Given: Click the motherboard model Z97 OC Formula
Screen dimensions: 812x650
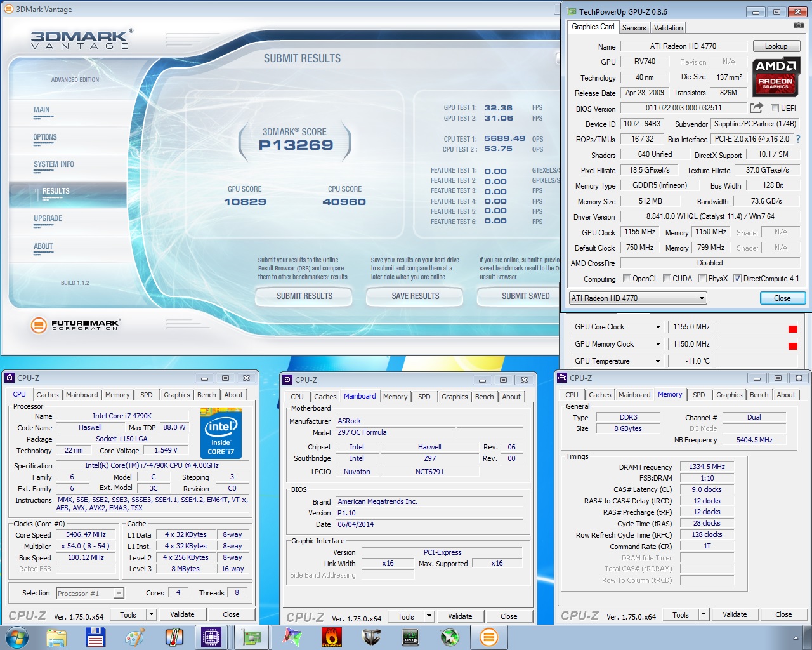Looking at the screenshot, I should [x=395, y=432].
